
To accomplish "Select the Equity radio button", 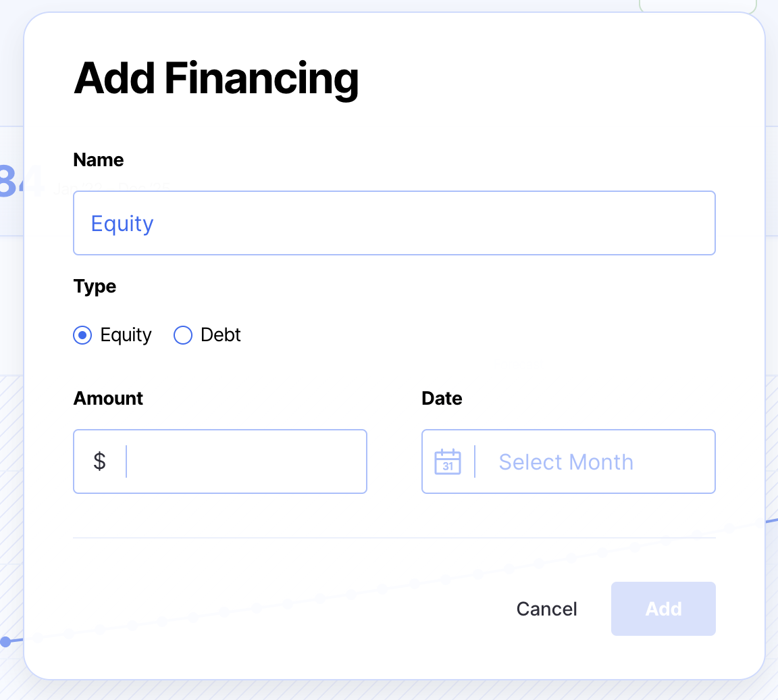I will (x=82, y=335).
